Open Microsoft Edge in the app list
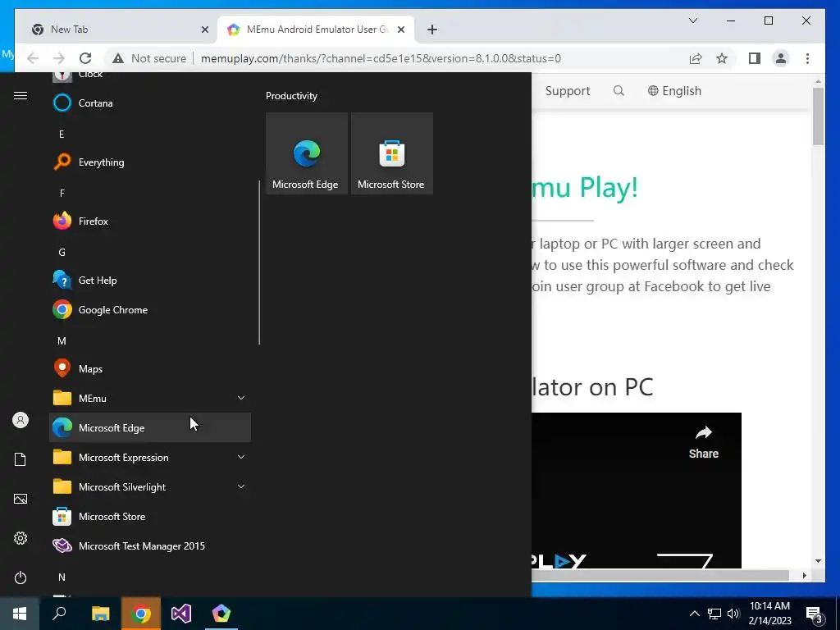This screenshot has width=840, height=630. click(x=150, y=427)
